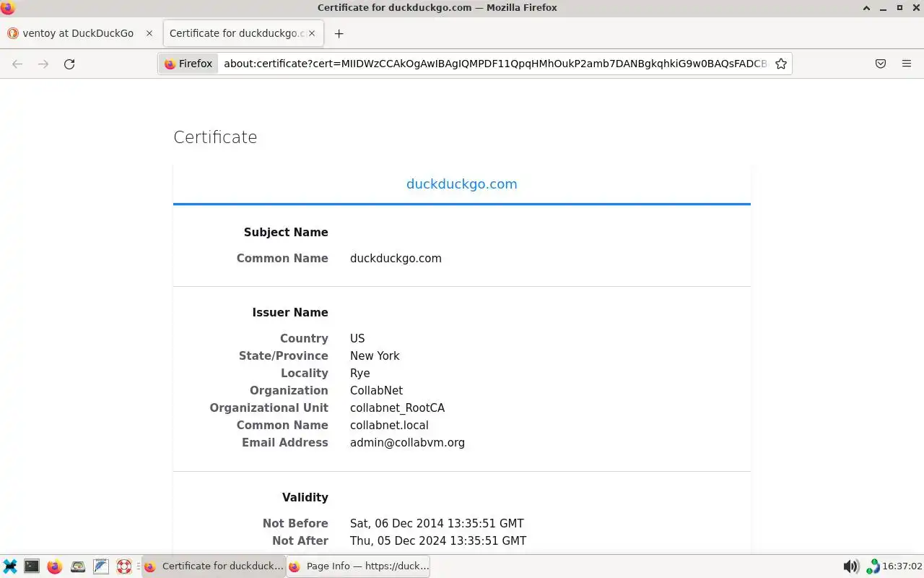Open the lifebuoy help launcher
Viewport: 924px width, 578px height.
(124, 566)
